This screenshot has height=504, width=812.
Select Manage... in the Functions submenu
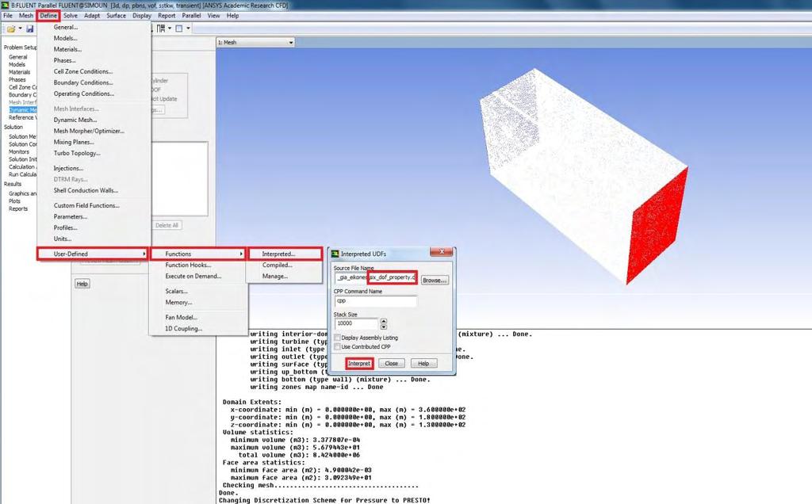275,277
